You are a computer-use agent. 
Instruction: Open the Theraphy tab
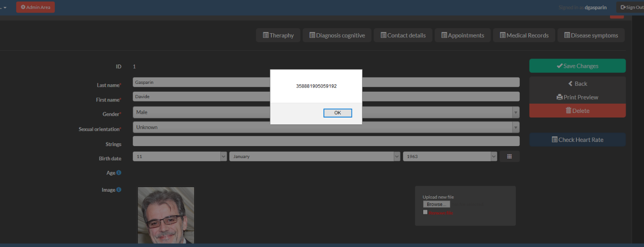click(x=278, y=35)
